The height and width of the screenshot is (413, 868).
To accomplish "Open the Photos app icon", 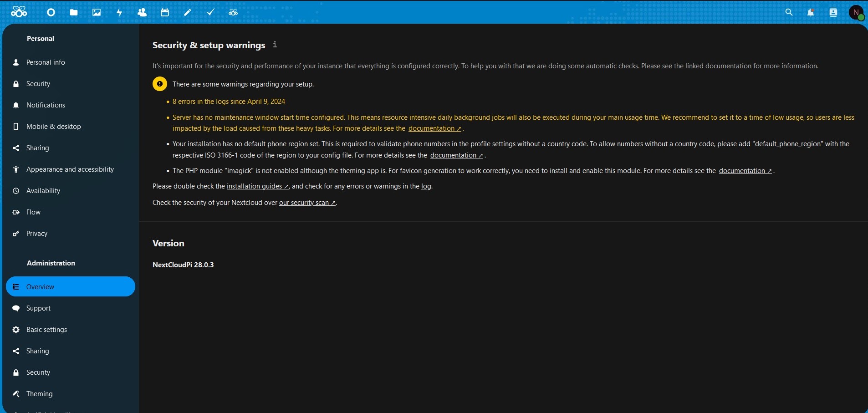I will point(97,13).
